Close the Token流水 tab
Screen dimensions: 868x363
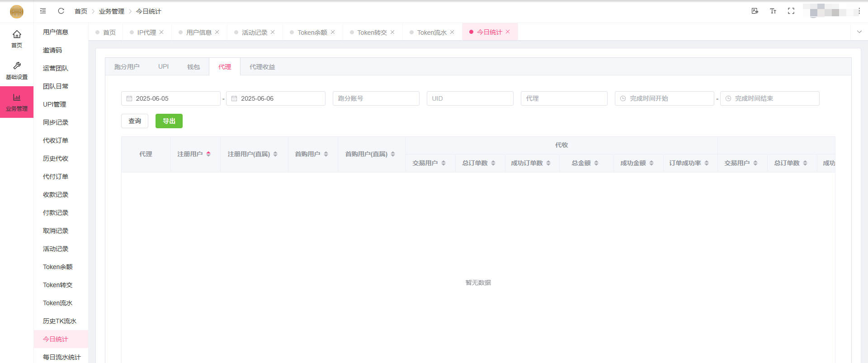452,32
